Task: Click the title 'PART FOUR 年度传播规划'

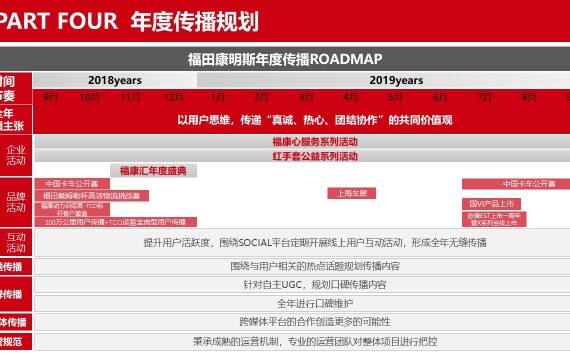Action: [129, 21]
